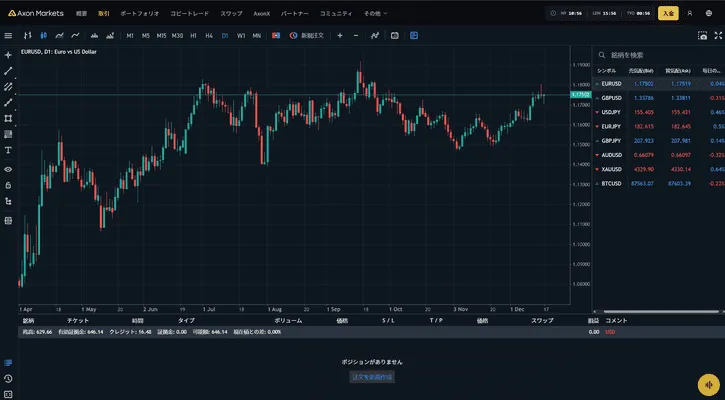Switch chart to candlestick style
The image size is (725, 400).
tap(43, 35)
